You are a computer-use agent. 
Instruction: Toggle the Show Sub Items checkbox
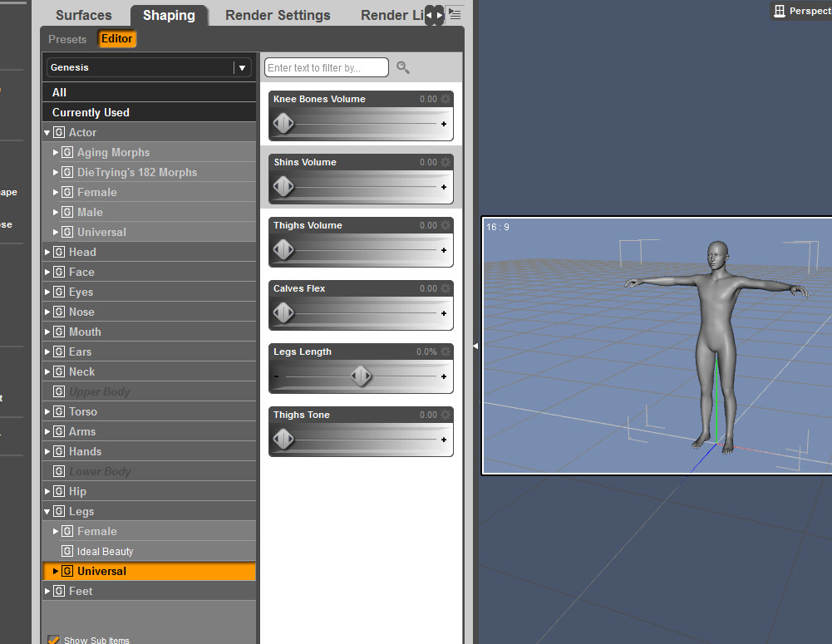(53, 640)
